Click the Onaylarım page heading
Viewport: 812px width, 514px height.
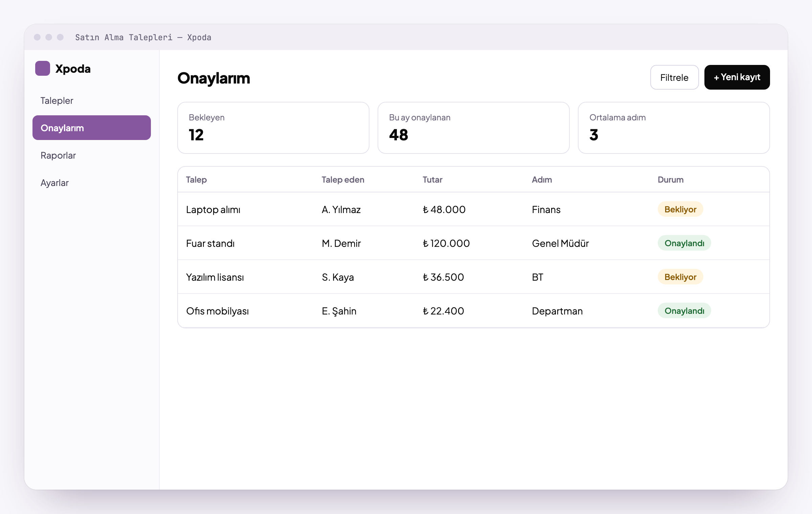click(x=214, y=78)
